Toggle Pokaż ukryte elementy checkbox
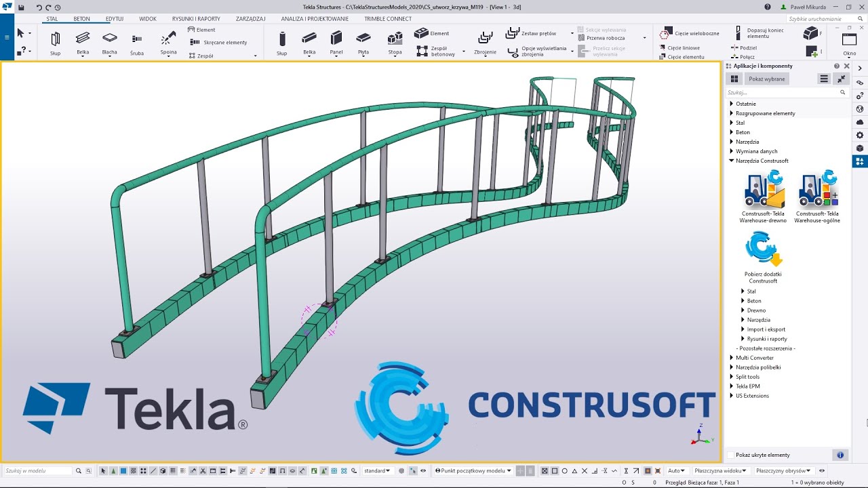The width and height of the screenshot is (868, 488). [x=730, y=455]
